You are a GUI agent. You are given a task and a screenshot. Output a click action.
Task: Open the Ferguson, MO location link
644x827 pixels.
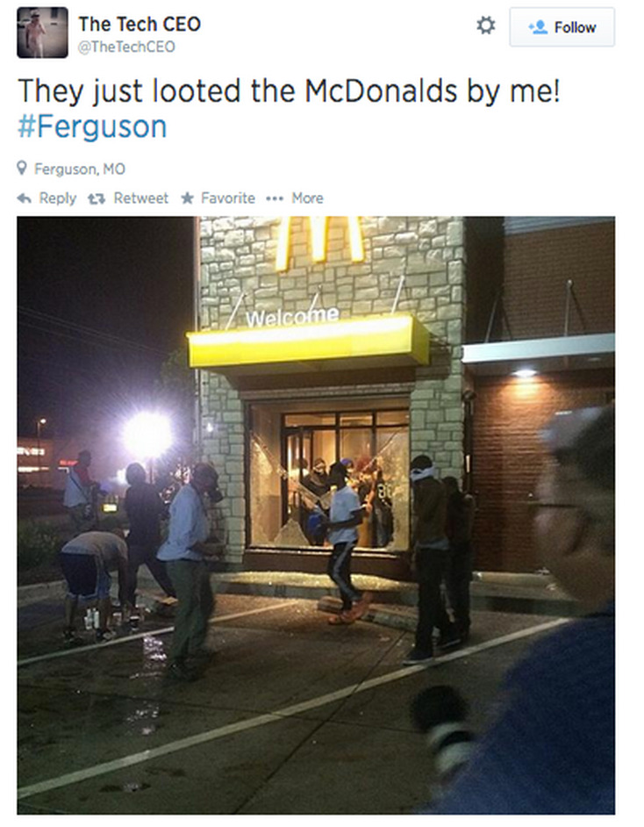pyautogui.click(x=80, y=169)
